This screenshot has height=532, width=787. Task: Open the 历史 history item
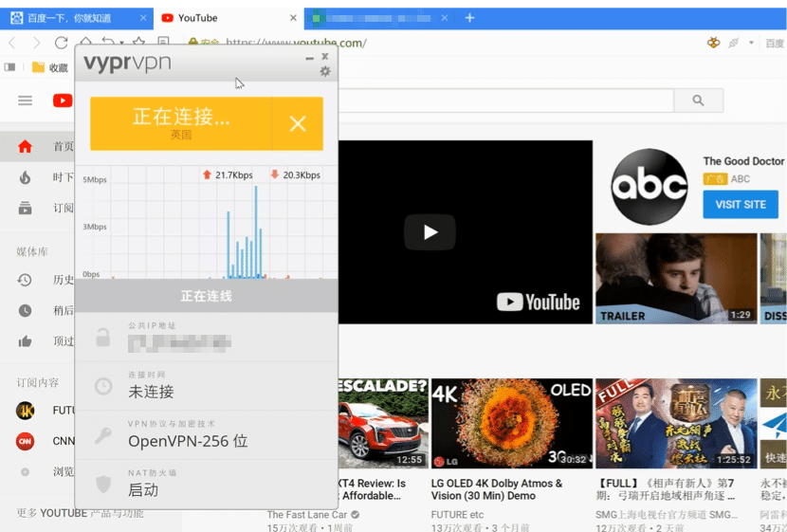tap(38, 280)
